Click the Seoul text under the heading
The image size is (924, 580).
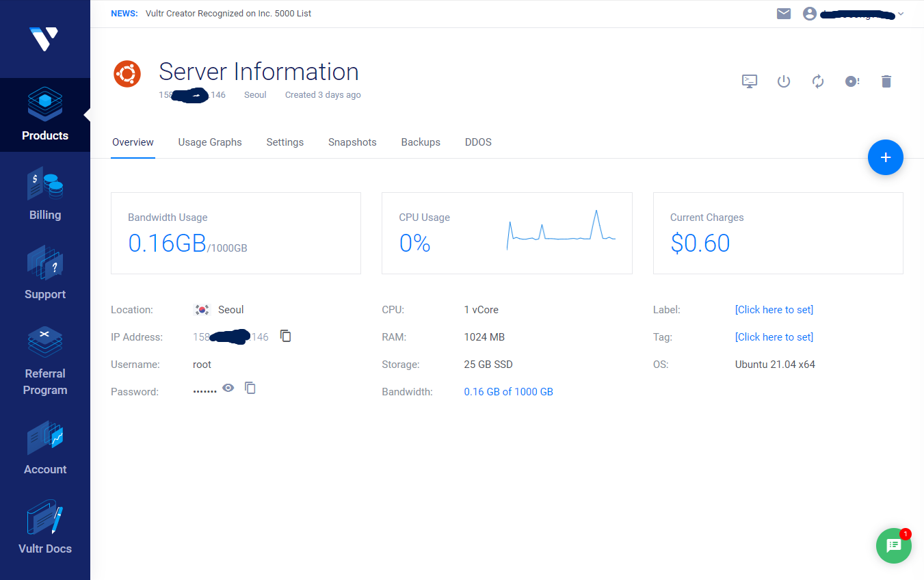point(255,95)
